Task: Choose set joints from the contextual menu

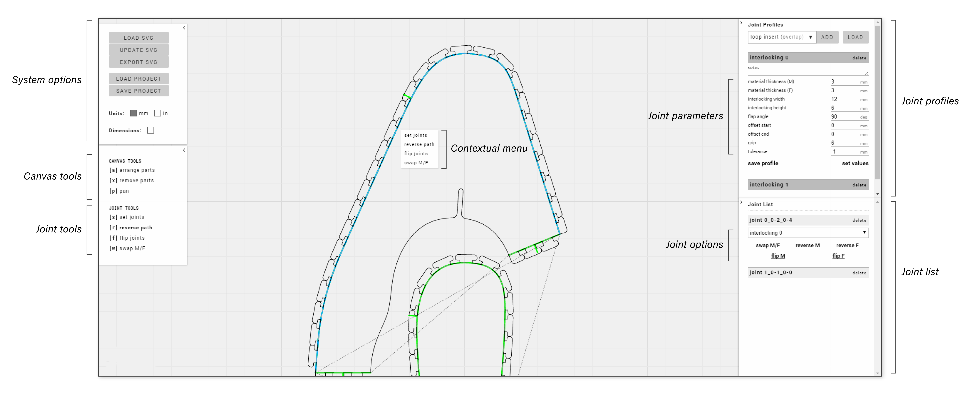Action: [415, 135]
